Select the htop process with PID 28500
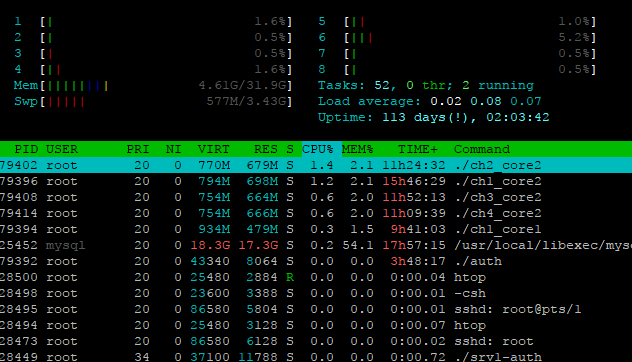Screen dimensions: 632x362 316,277
